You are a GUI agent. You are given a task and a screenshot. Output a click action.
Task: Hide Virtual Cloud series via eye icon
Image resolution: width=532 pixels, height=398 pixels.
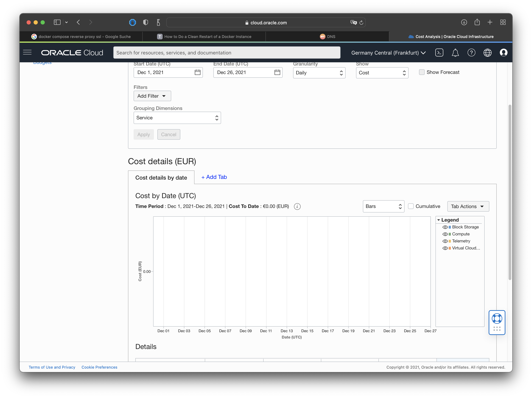(x=445, y=248)
